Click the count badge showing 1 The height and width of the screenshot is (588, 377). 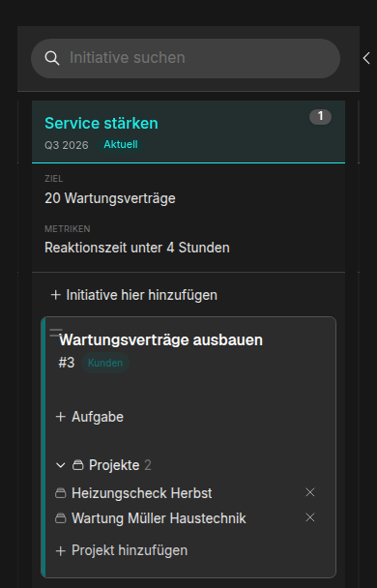tap(320, 117)
